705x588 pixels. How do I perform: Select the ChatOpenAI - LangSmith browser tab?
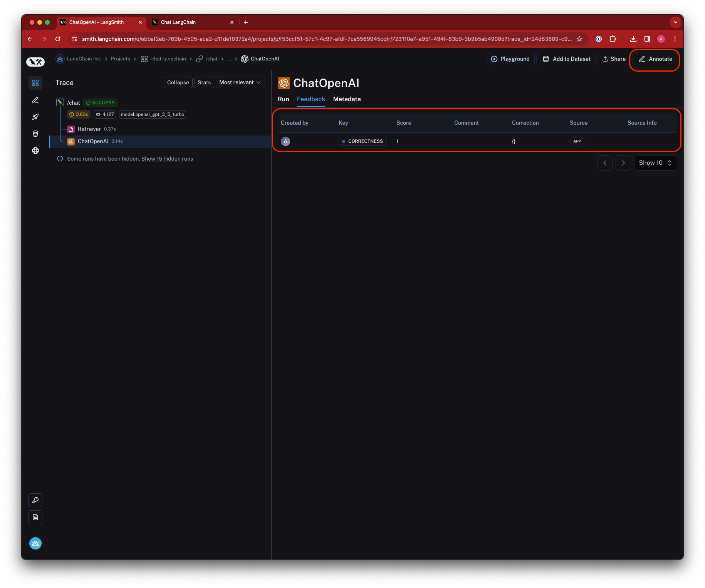[x=102, y=22]
